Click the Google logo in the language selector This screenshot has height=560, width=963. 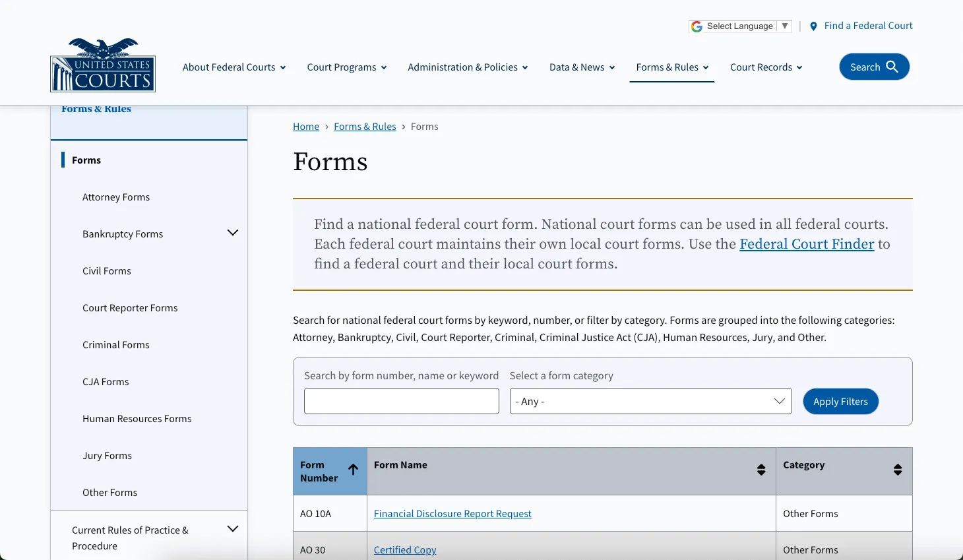coord(697,26)
